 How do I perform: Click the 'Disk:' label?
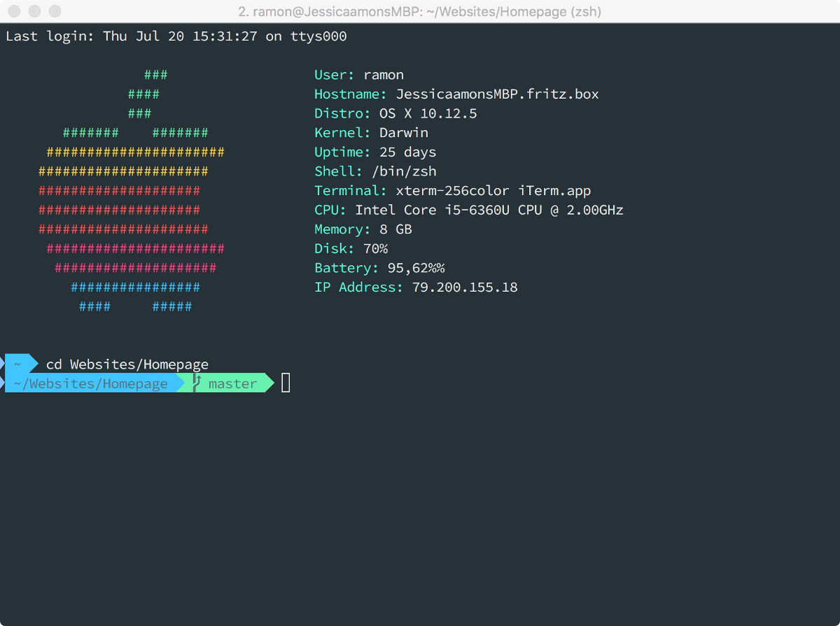pyautogui.click(x=335, y=249)
